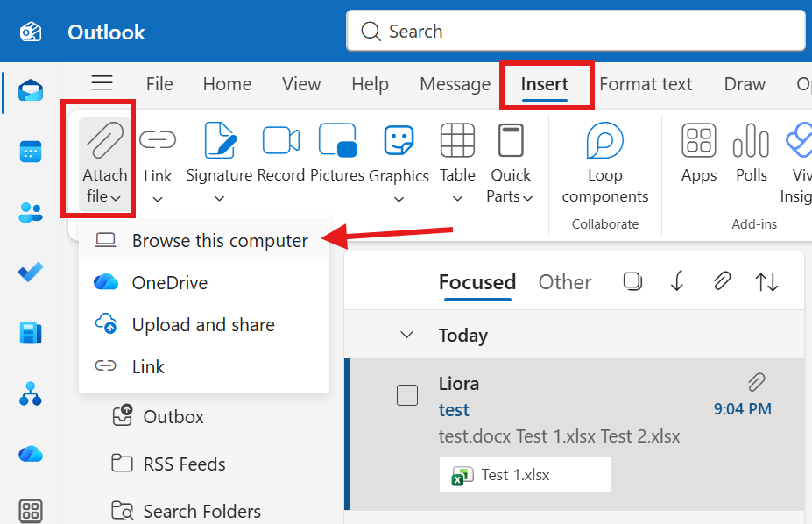812x524 pixels.
Task: Choose OneDrive from attach menu
Action: pos(204,283)
